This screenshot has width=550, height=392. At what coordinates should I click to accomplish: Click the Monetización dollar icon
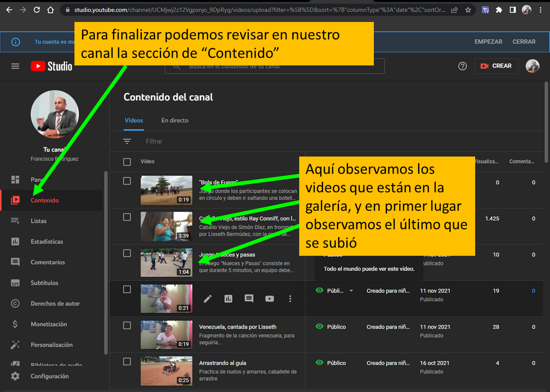15,324
